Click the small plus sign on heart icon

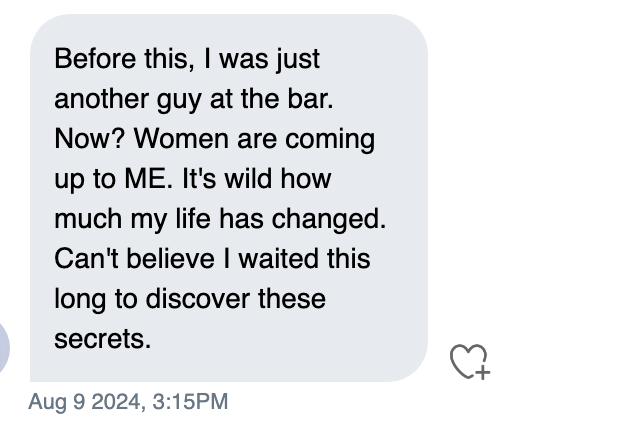(483, 373)
